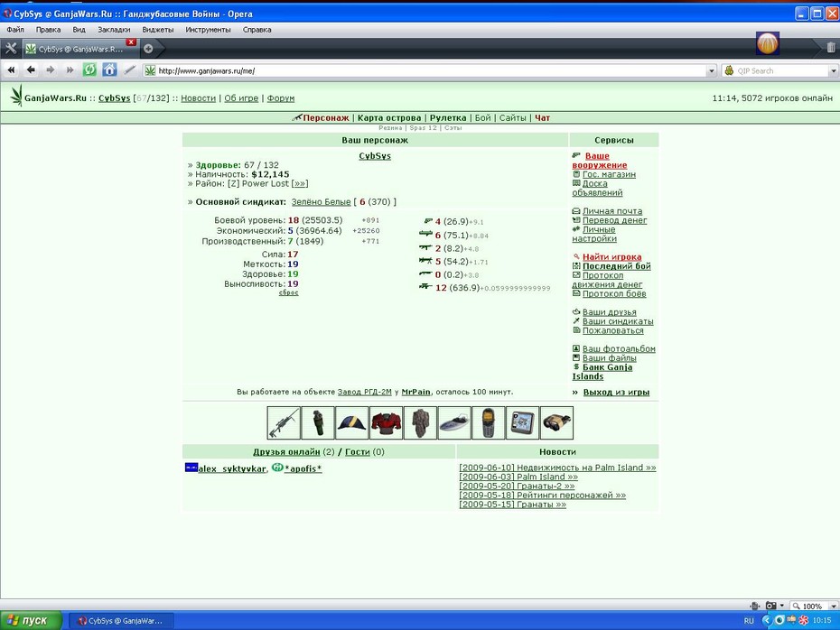Click the wand/edit toolbar icon
Screen dimensions: 840x630
tap(129, 69)
